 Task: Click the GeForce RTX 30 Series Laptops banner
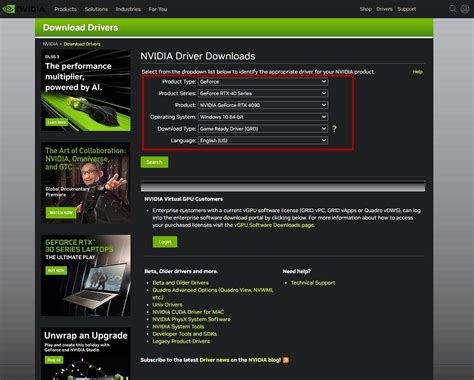coord(86,275)
